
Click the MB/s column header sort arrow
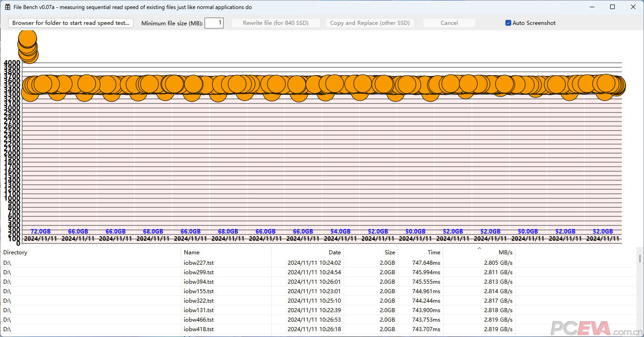pyautogui.click(x=479, y=248)
